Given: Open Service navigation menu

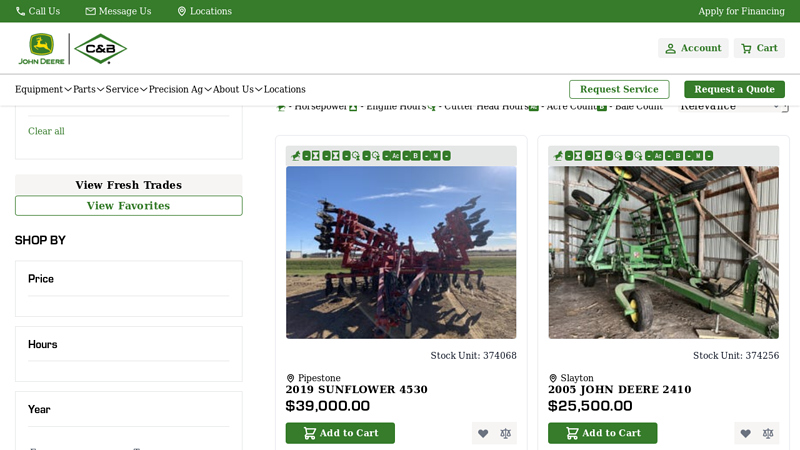Looking at the screenshot, I should (x=126, y=89).
